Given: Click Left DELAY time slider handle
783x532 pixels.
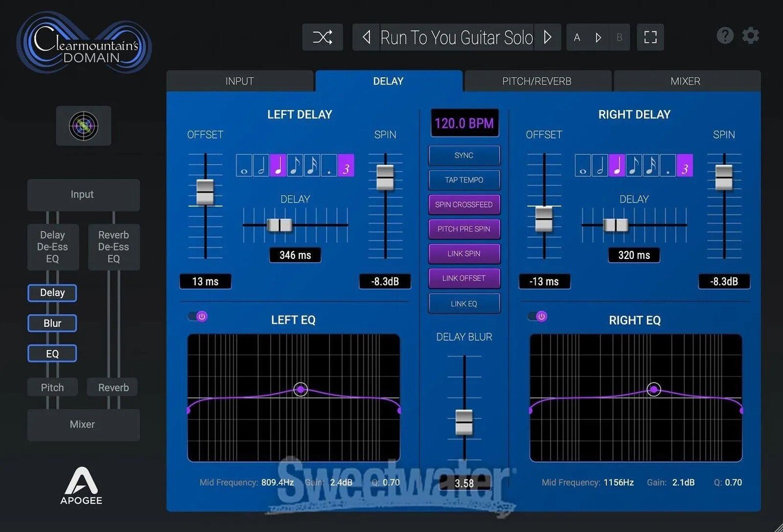Looking at the screenshot, I should (x=280, y=225).
